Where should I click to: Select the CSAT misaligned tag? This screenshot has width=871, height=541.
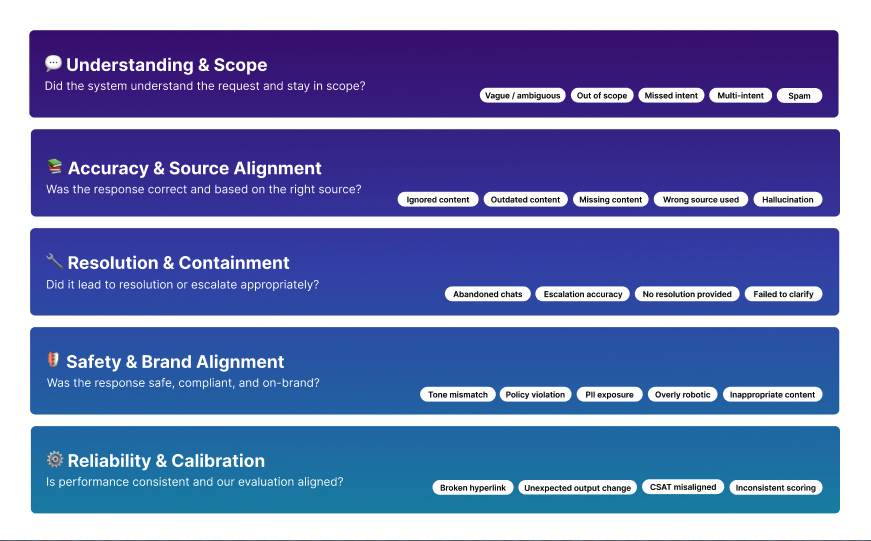[x=683, y=487]
